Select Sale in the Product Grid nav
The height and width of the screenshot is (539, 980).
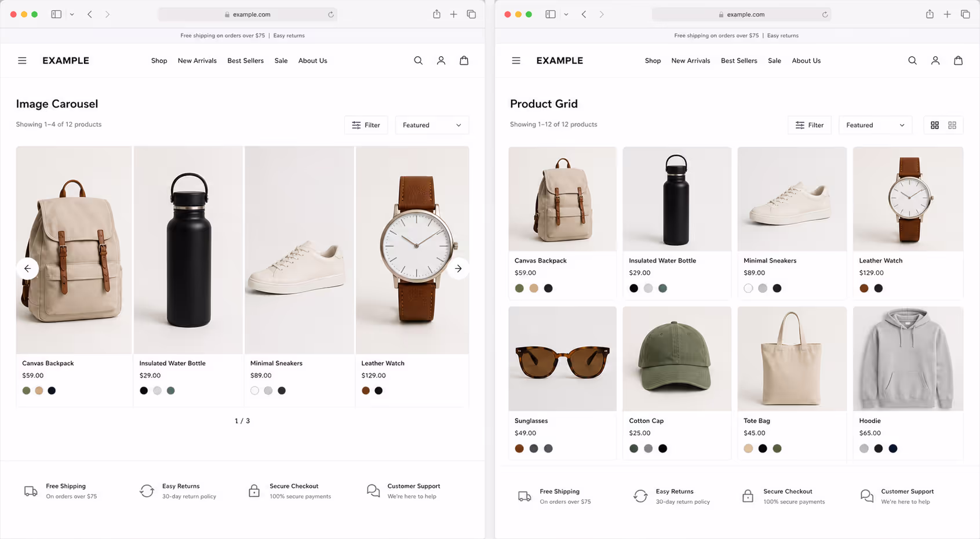(774, 60)
